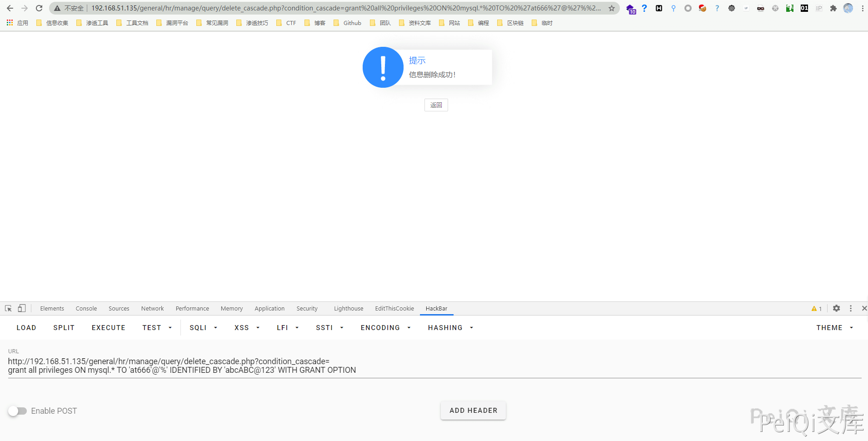
Task: Open the Chrome profile avatar
Action: tap(848, 8)
